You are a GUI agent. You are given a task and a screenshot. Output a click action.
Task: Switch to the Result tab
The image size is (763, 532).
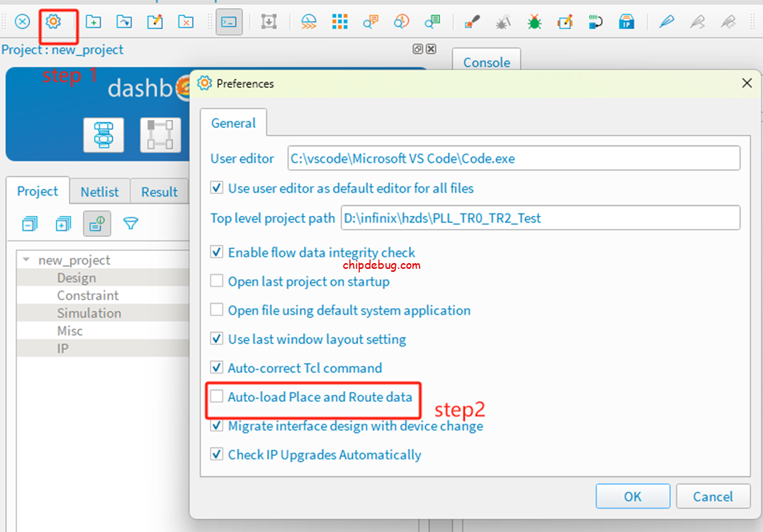coord(159,192)
